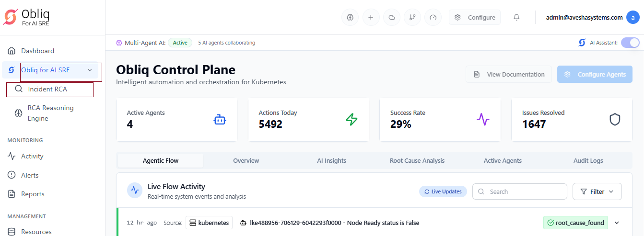The height and width of the screenshot is (236, 644).
Task: Click the AI Assistant Obliq icon
Action: (x=582, y=43)
